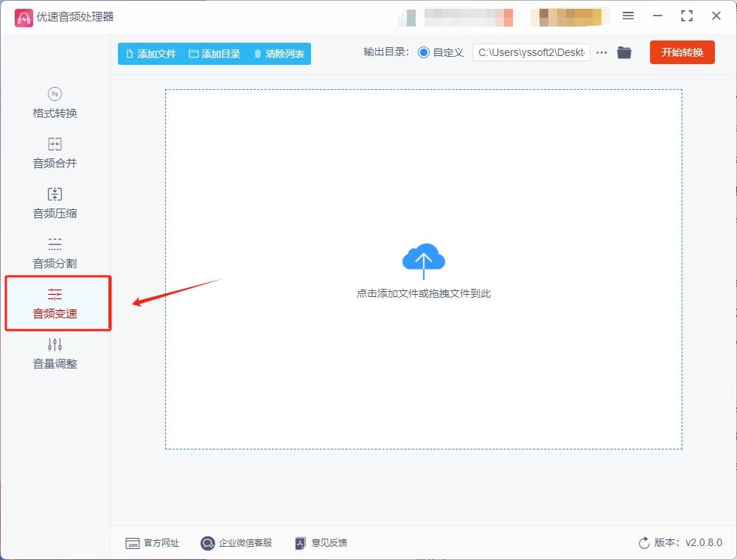This screenshot has width=737, height=560.
Task: Open the 官方网址 official website link
Action: (153, 543)
